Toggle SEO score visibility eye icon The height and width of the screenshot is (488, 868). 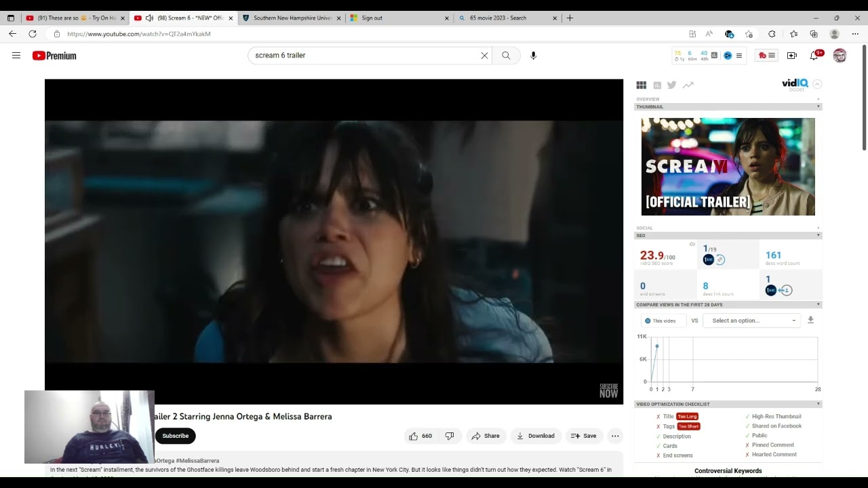tap(692, 245)
